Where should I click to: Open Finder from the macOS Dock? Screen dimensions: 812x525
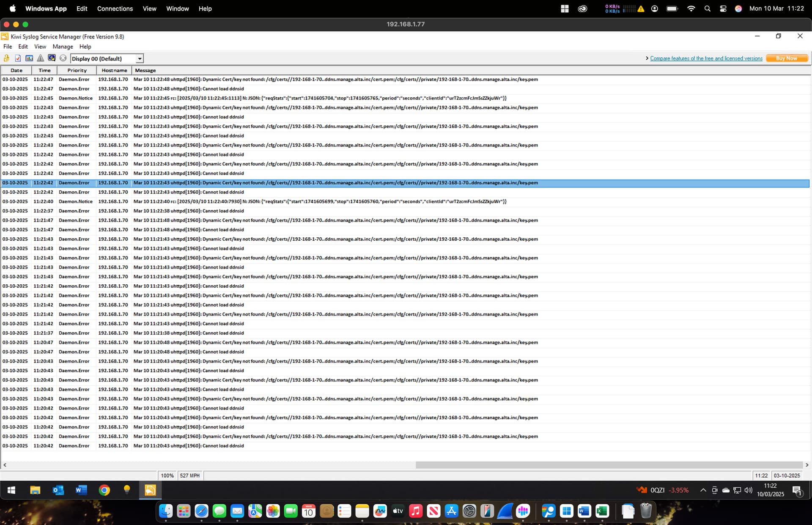[166, 511]
